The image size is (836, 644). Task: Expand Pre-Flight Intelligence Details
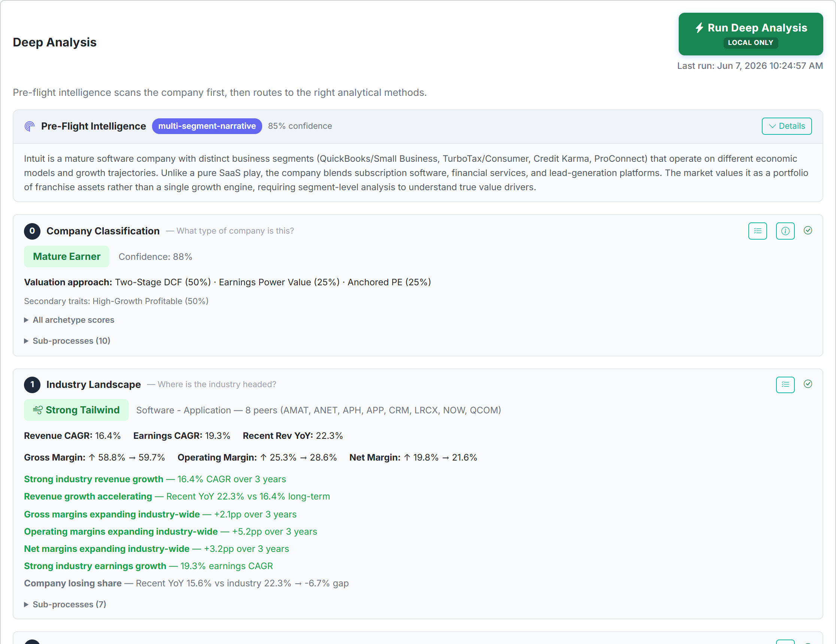[x=786, y=126]
